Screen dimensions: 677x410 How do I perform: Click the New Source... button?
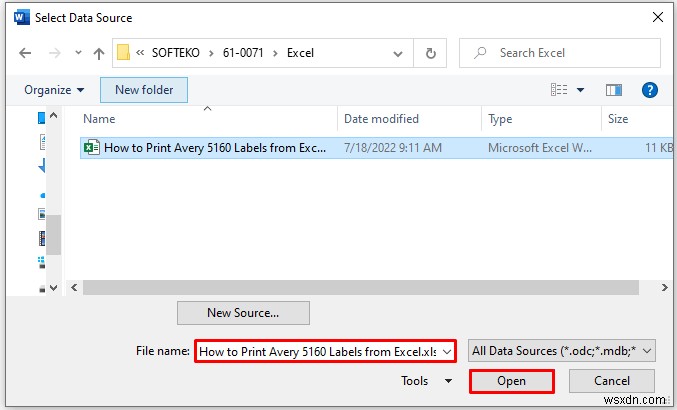click(x=243, y=313)
